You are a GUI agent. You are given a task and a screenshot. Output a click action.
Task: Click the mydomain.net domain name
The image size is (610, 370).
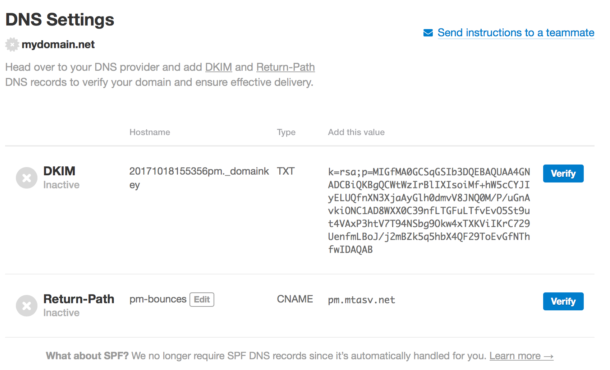click(x=58, y=45)
